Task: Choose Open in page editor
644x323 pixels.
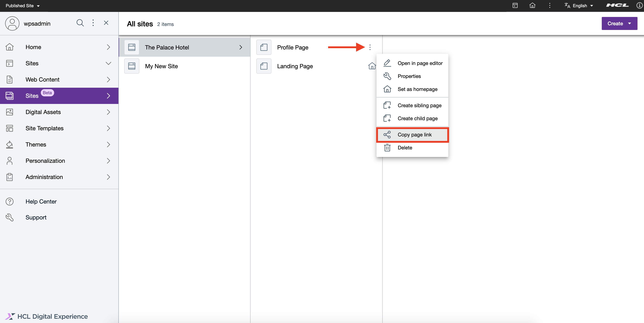Action: pyautogui.click(x=420, y=63)
